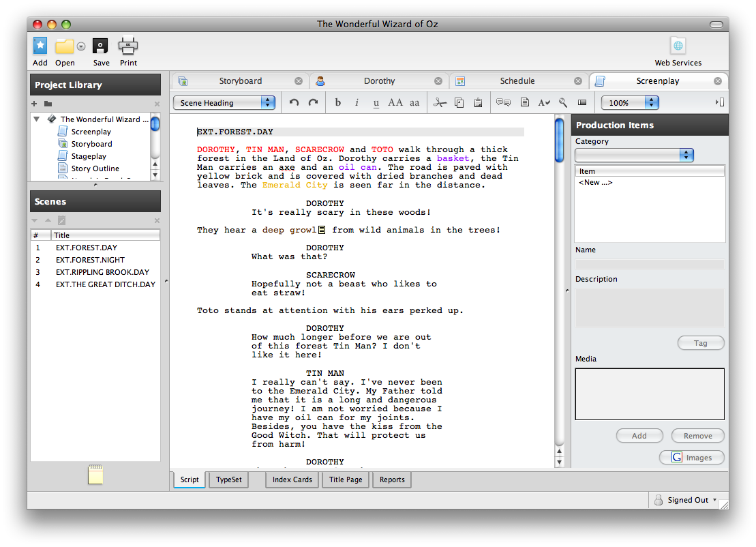Switch to the Dorothy tab
The width and height of the screenshot is (756, 547).
(379, 81)
